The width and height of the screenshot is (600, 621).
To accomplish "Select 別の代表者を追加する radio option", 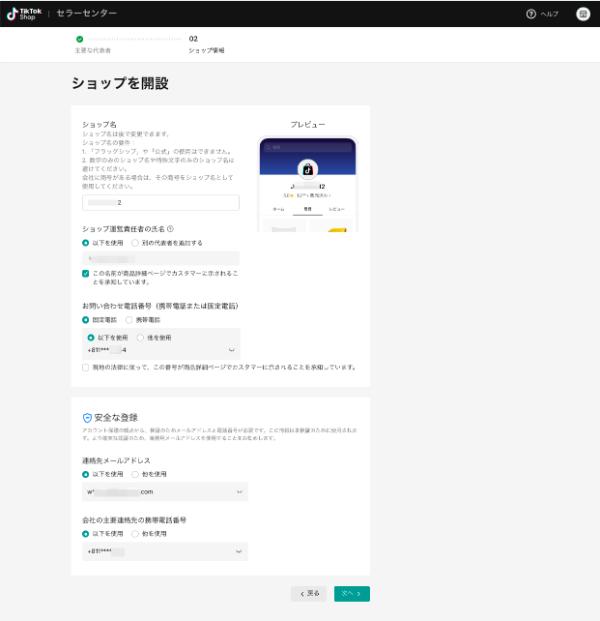I will click(135, 243).
